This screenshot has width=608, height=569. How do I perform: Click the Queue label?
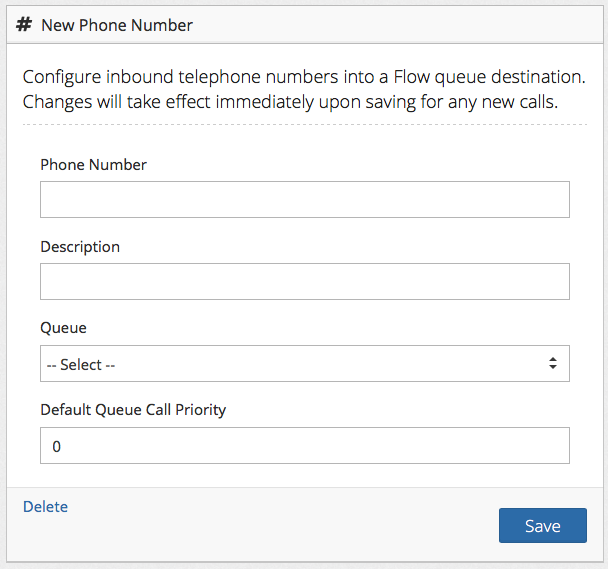(63, 328)
